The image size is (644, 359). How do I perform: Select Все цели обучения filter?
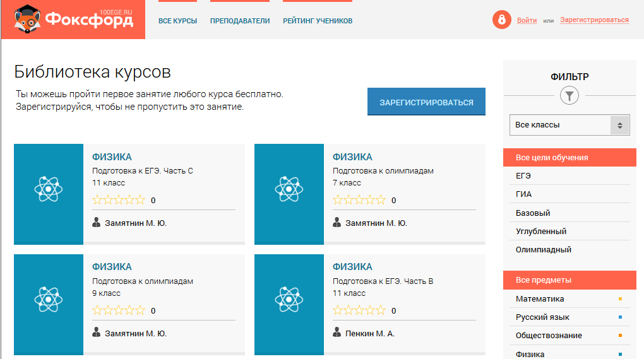569,158
